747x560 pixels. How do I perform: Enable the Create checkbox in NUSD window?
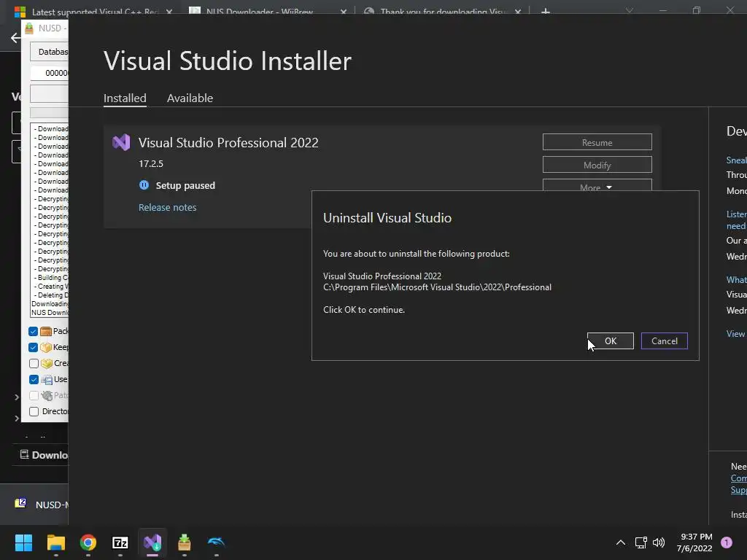click(x=34, y=363)
